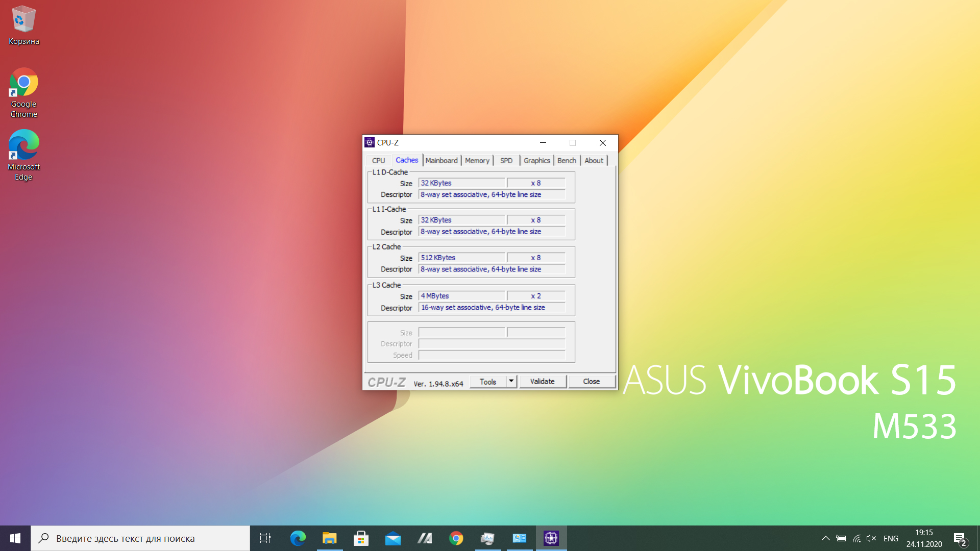Click the L1 I-Cache descriptor text

492,232
